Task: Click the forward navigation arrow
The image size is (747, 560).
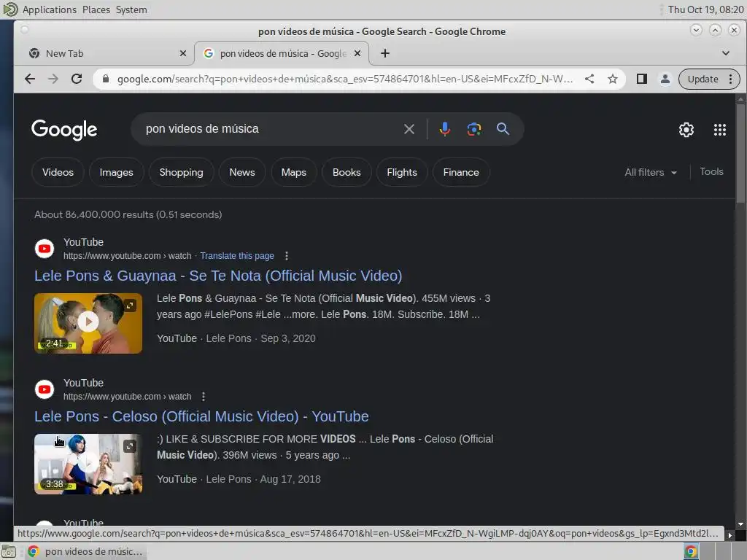Action: (x=53, y=79)
